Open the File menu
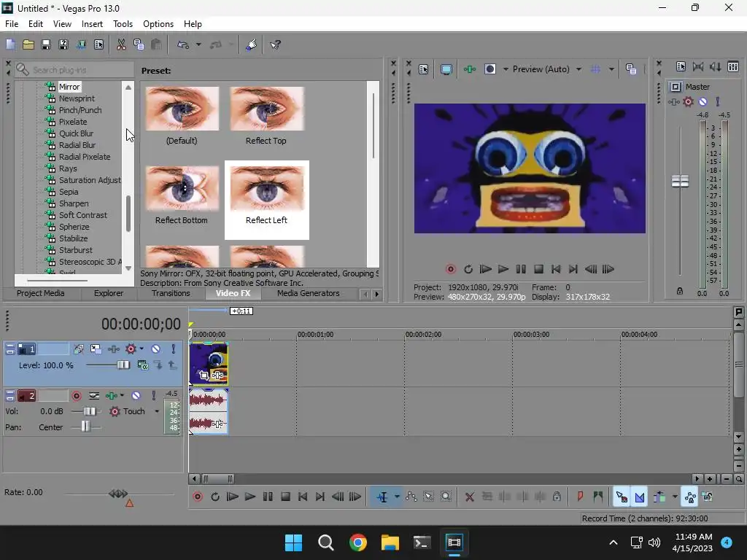This screenshot has width=747, height=560. [12, 24]
